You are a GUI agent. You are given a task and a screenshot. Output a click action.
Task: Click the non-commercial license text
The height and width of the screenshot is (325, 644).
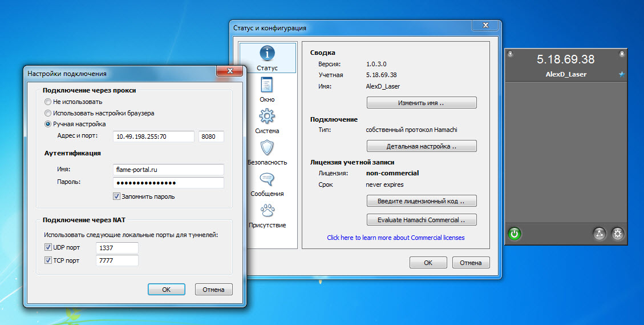pos(392,173)
